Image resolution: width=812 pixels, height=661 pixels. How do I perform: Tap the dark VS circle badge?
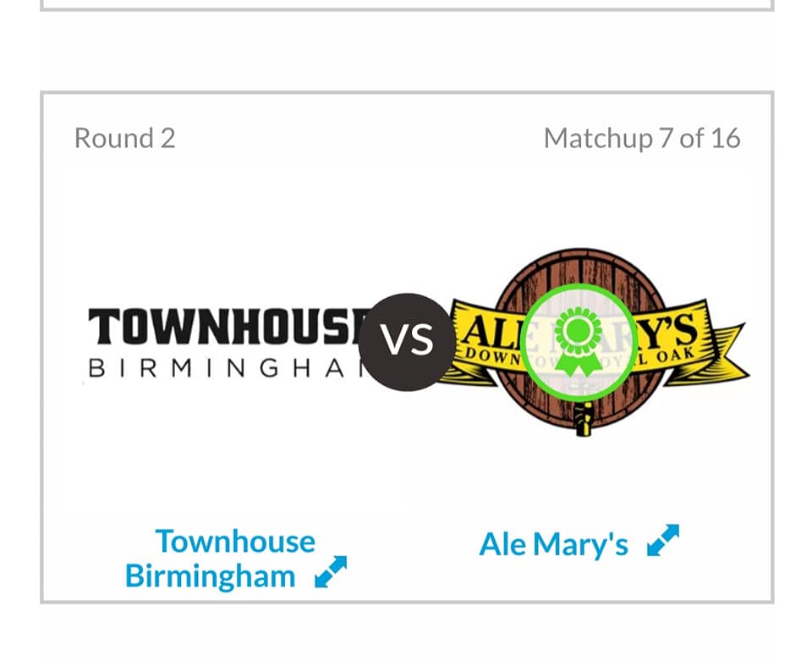pyautogui.click(x=407, y=342)
